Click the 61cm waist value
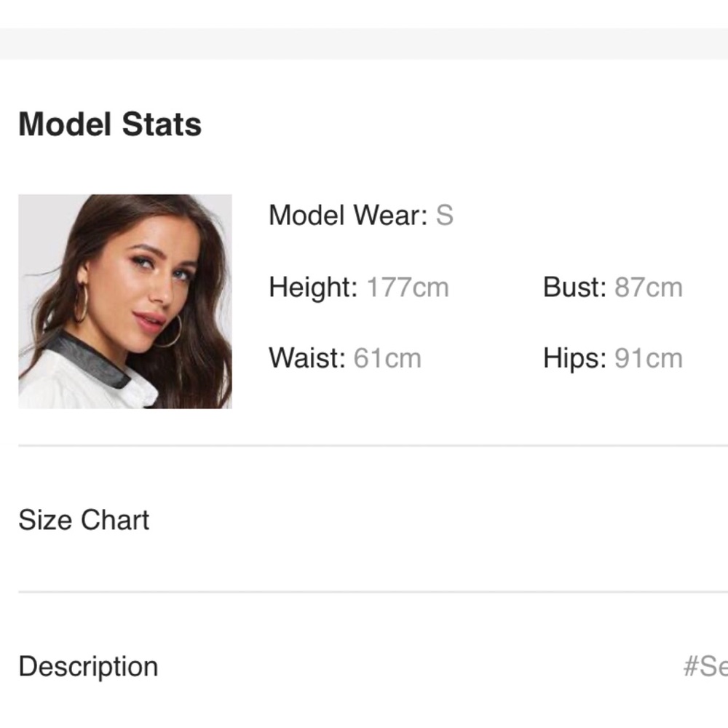This screenshot has height=728, width=728. (x=387, y=358)
